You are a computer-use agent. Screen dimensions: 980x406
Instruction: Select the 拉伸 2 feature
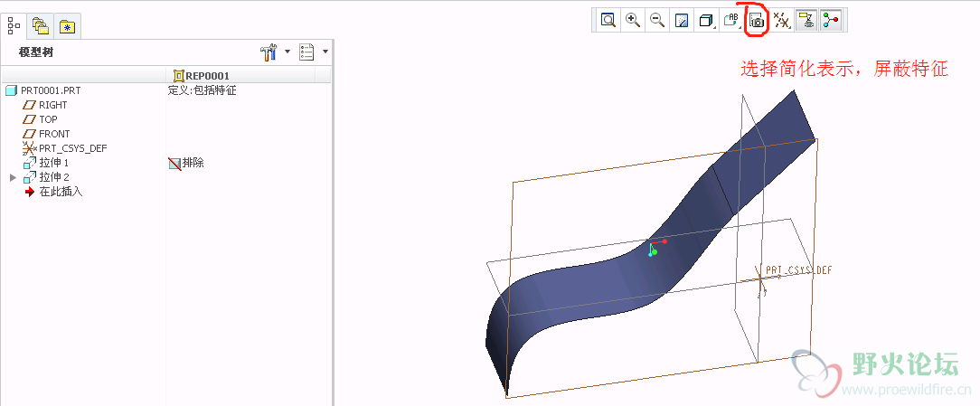53,177
